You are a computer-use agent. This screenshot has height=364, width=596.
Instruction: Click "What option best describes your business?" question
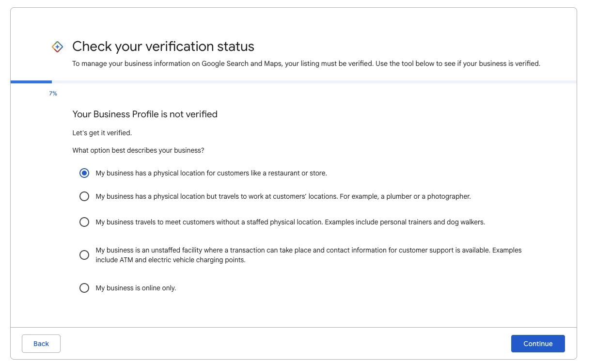pos(138,150)
